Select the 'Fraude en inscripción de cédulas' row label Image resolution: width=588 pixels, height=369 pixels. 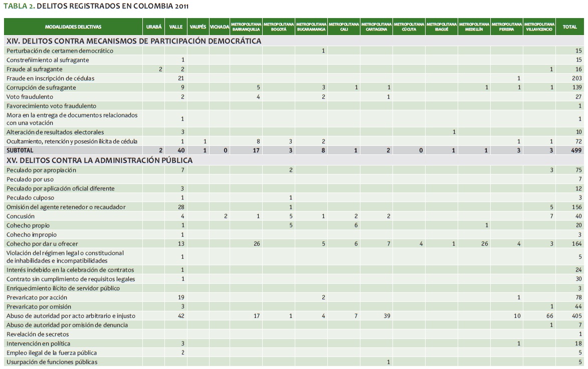click(50, 78)
